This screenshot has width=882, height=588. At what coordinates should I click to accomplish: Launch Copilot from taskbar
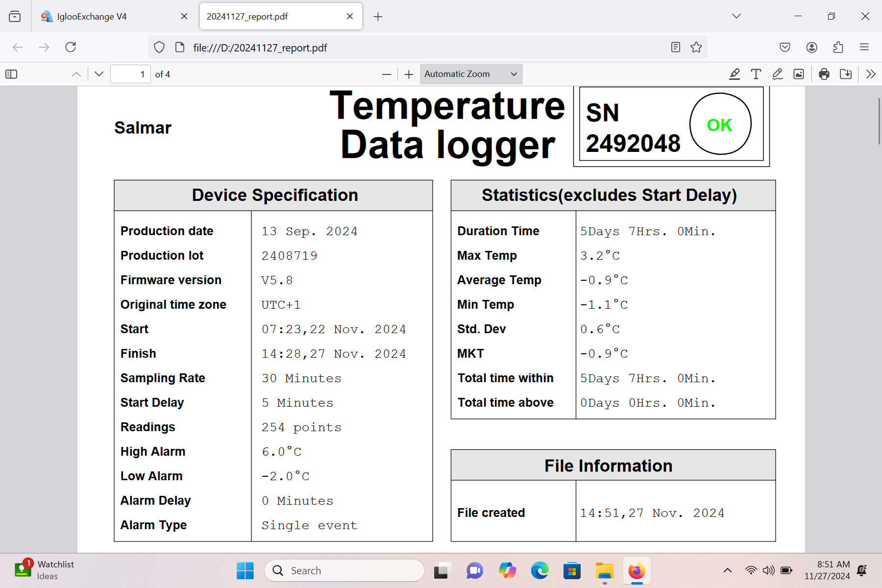point(507,570)
